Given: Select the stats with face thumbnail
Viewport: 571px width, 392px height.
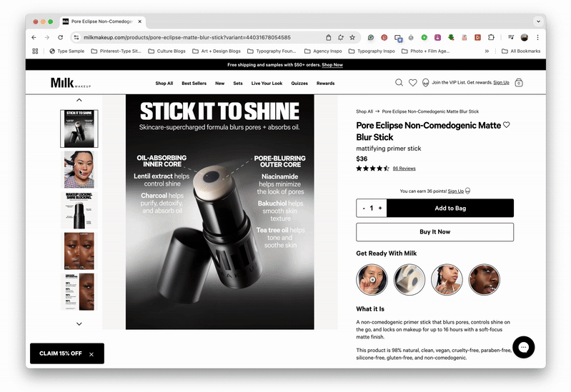Looking at the screenshot, I should click(79, 292).
